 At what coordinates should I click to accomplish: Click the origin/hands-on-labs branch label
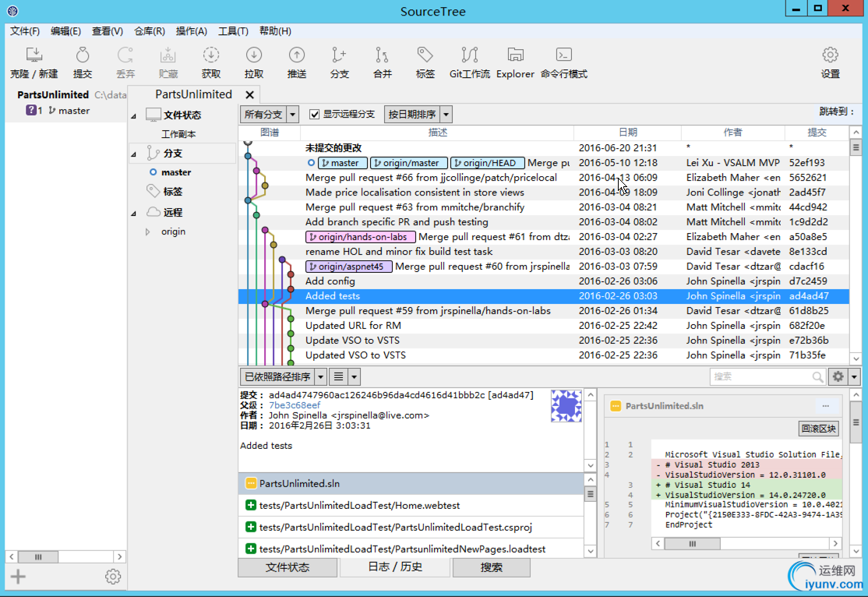(x=361, y=237)
